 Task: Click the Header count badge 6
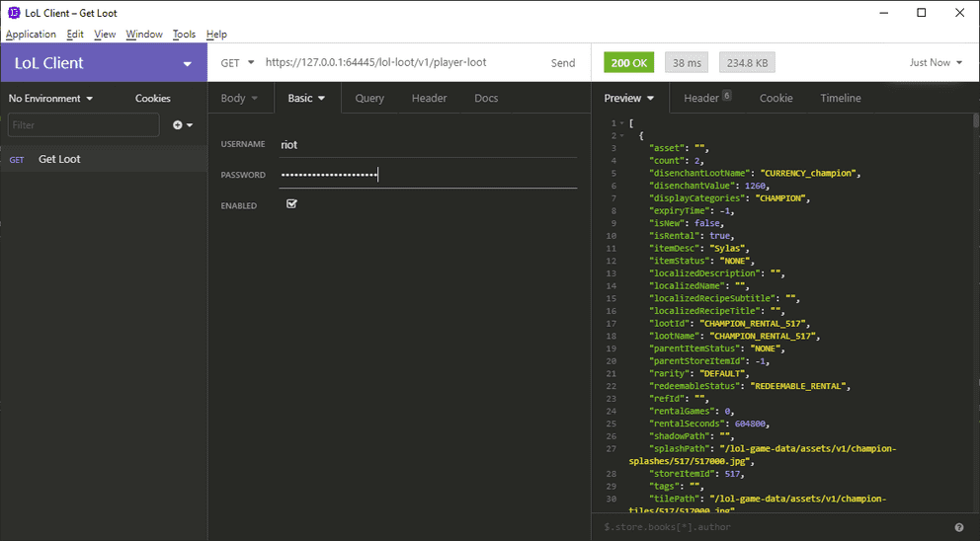pyautogui.click(x=726, y=96)
